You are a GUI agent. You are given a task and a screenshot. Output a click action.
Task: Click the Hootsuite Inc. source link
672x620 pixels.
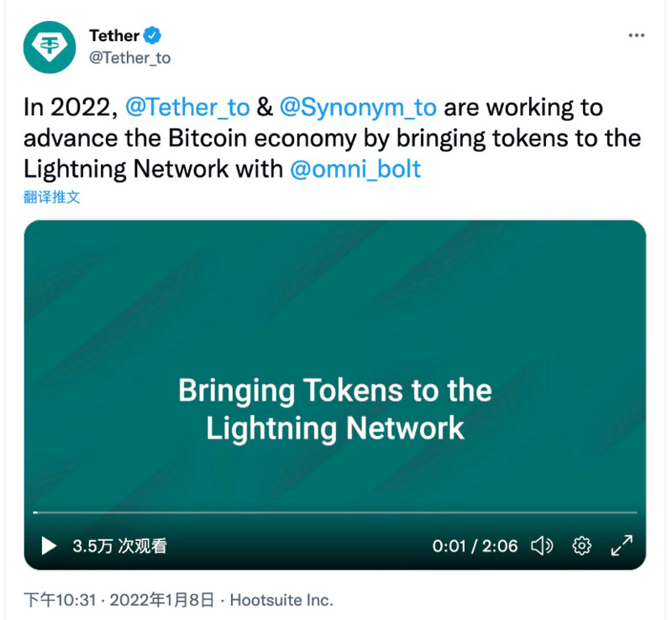pos(281,600)
